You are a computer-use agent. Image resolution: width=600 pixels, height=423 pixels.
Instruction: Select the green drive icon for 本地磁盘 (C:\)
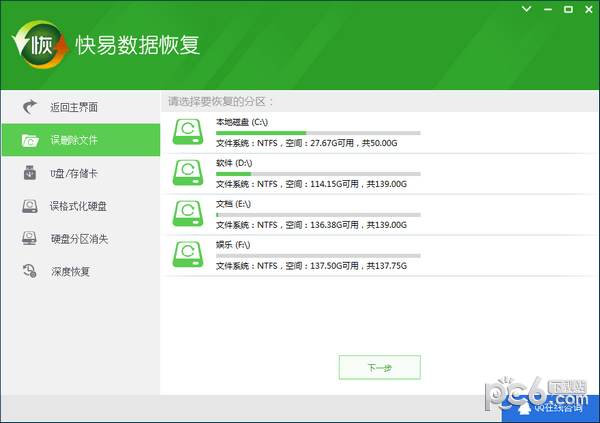[x=188, y=132]
